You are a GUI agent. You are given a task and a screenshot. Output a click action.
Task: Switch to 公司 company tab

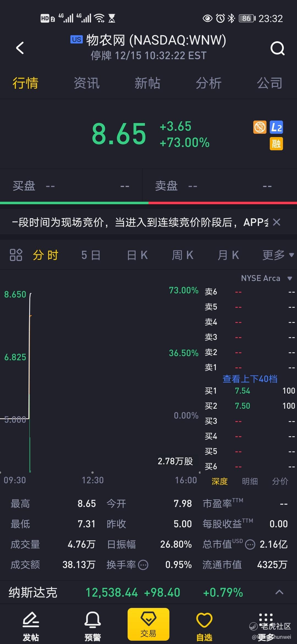click(269, 83)
